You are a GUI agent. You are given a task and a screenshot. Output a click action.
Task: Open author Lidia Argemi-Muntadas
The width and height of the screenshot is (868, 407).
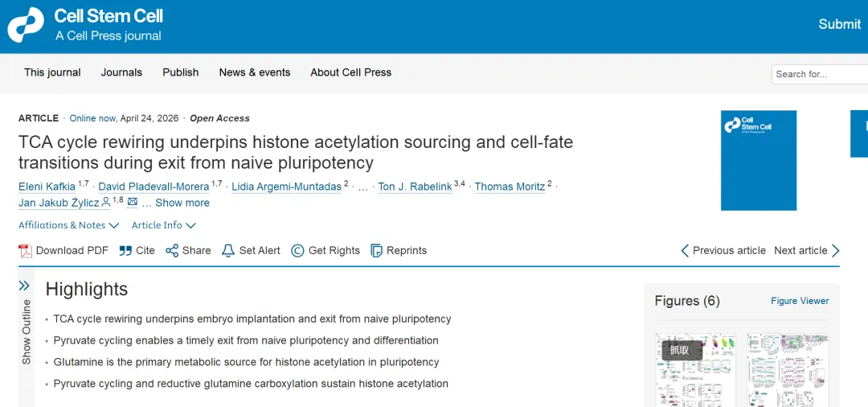coord(286,187)
